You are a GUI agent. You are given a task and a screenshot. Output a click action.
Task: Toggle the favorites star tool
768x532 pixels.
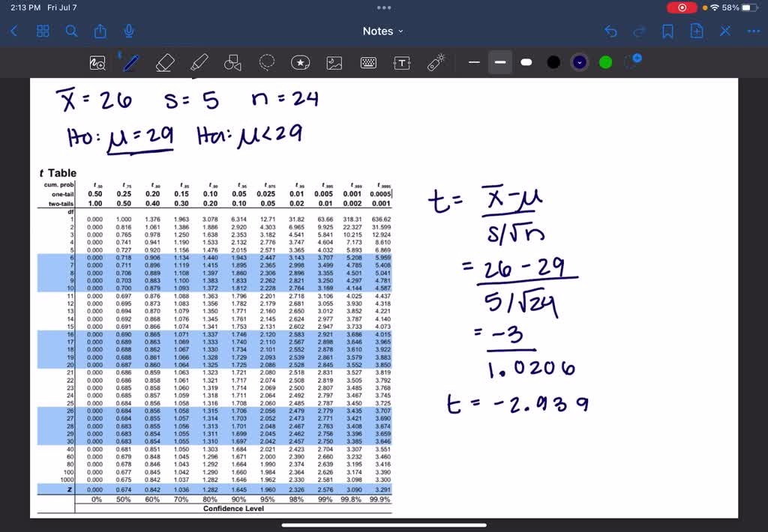click(301, 63)
